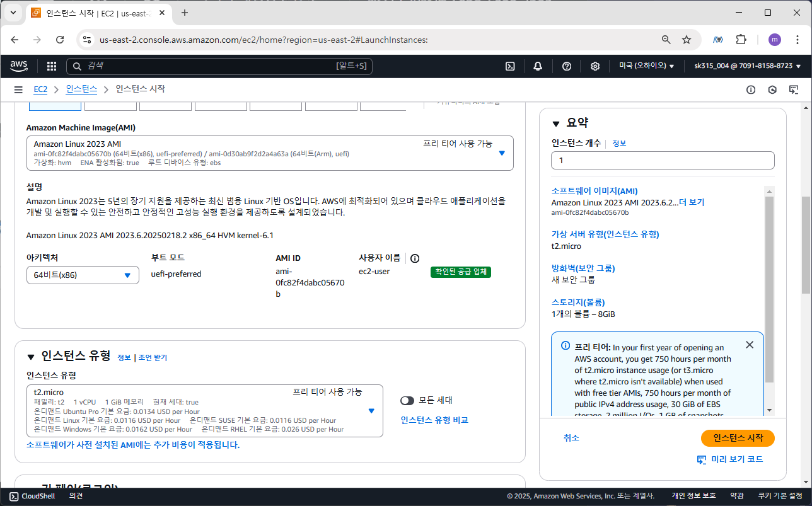The image size is (812, 506).
Task: Open the settings gear in AWS header
Action: coord(595,66)
